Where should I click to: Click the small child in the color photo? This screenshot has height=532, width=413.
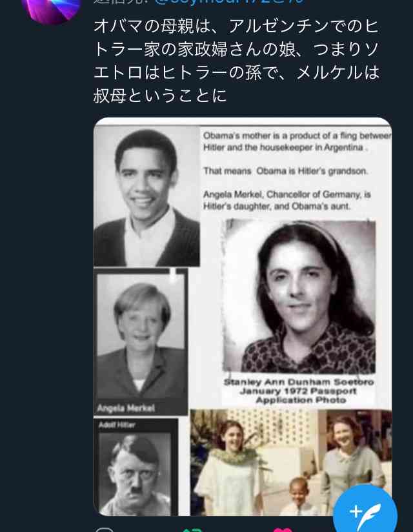(x=299, y=496)
